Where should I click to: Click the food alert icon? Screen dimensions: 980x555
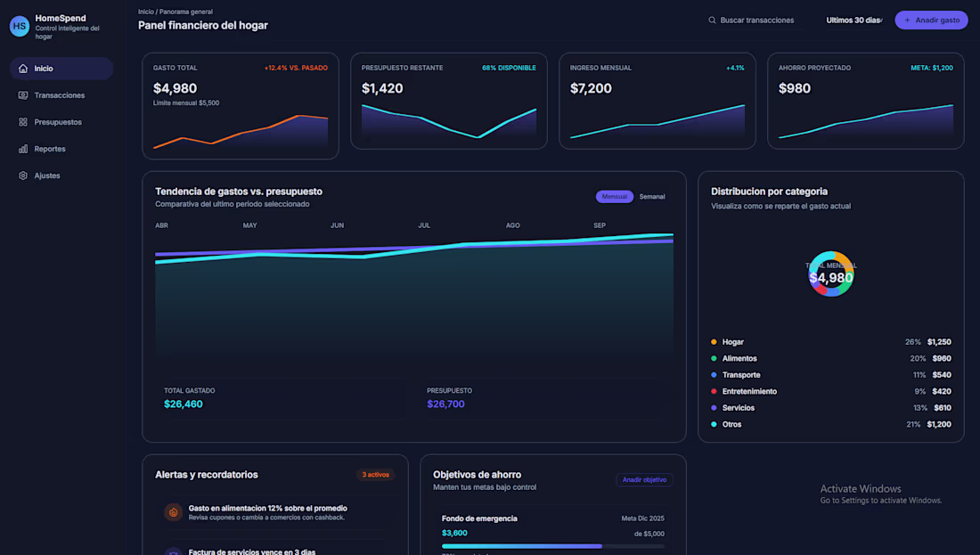coord(173,512)
